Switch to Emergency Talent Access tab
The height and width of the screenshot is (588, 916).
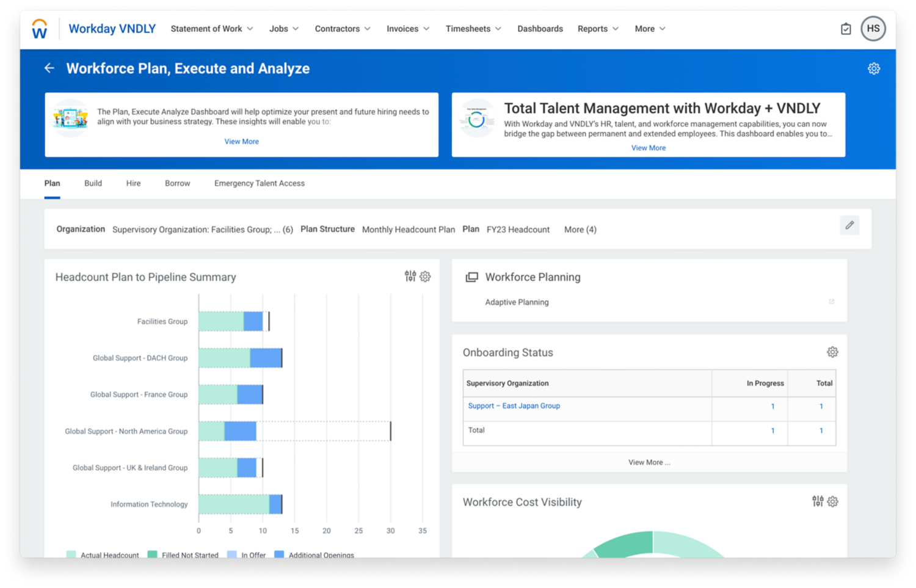pyautogui.click(x=259, y=183)
